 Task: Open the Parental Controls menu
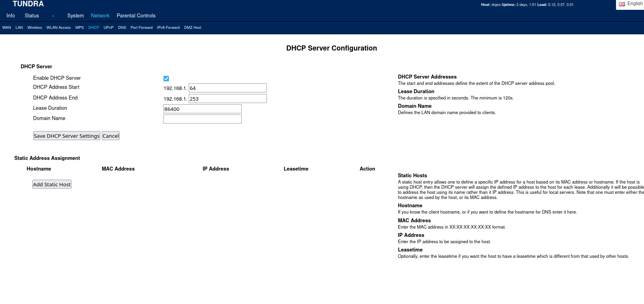click(x=136, y=16)
